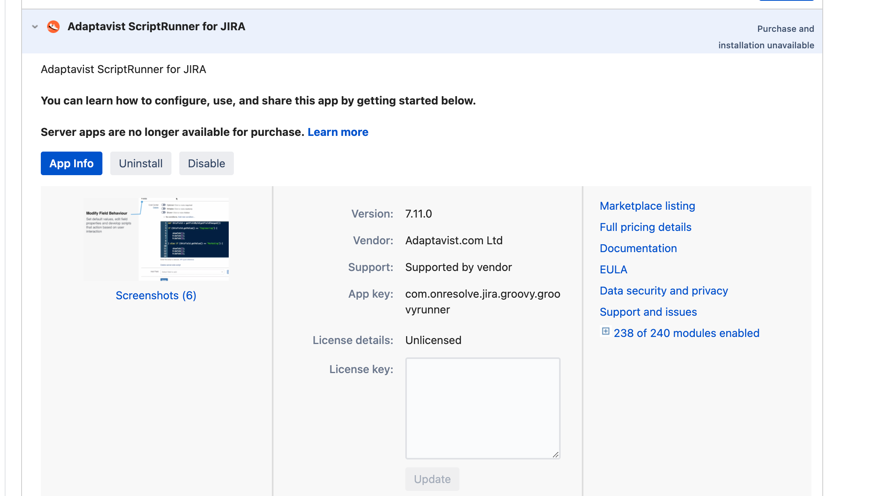Open the App Info button
This screenshot has width=871, height=496.
71,163
